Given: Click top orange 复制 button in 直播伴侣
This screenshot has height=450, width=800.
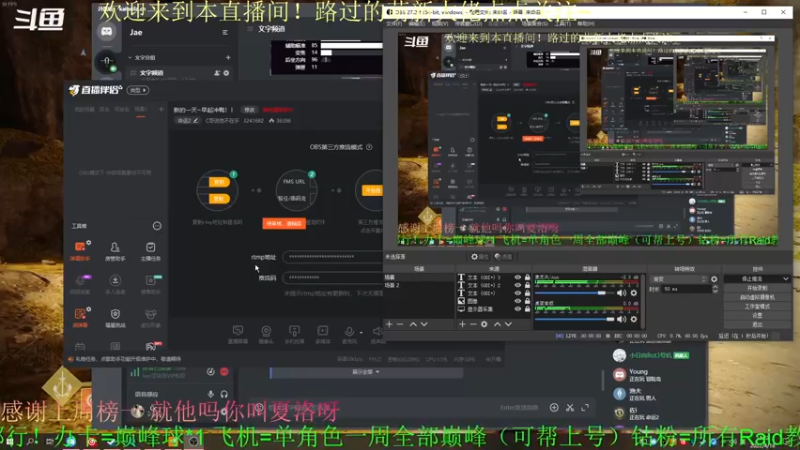Looking at the screenshot, I should (219, 182).
